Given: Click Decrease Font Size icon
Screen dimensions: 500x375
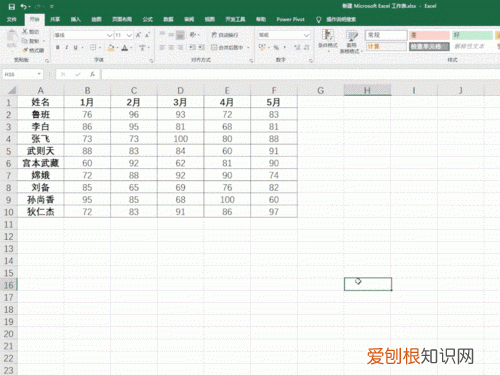Looking at the screenshot, I should 147,35.
